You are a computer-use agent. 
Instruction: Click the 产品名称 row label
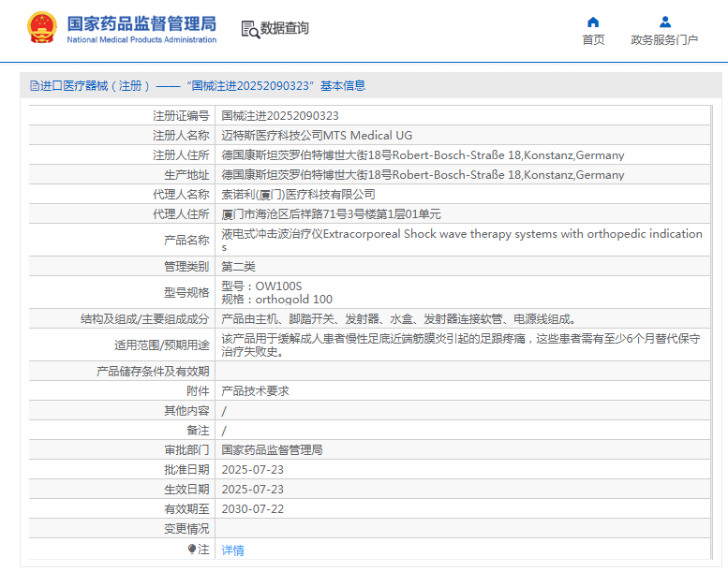[x=186, y=240]
